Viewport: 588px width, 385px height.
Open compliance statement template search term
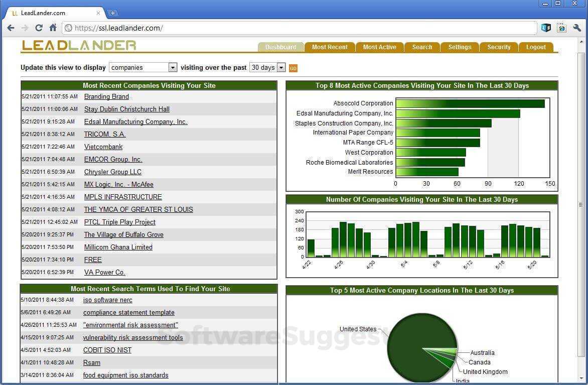tap(128, 313)
